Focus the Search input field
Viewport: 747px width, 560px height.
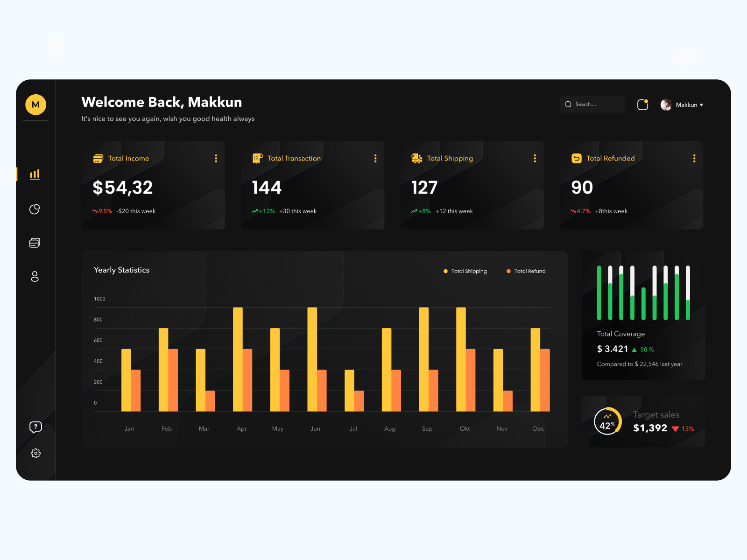click(x=592, y=105)
